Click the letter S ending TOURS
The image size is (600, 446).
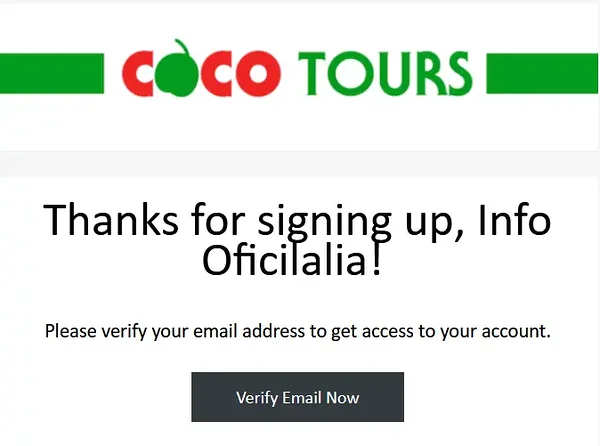click(x=460, y=73)
